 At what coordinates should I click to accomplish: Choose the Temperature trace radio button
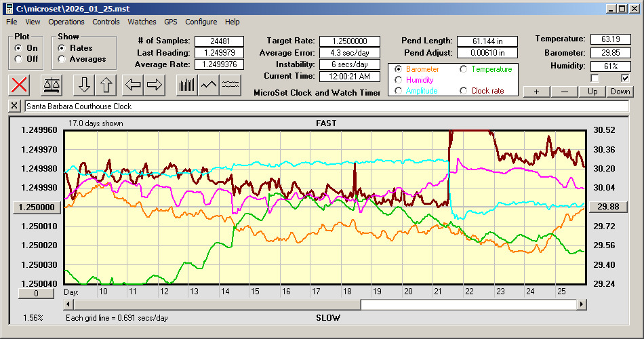(464, 69)
